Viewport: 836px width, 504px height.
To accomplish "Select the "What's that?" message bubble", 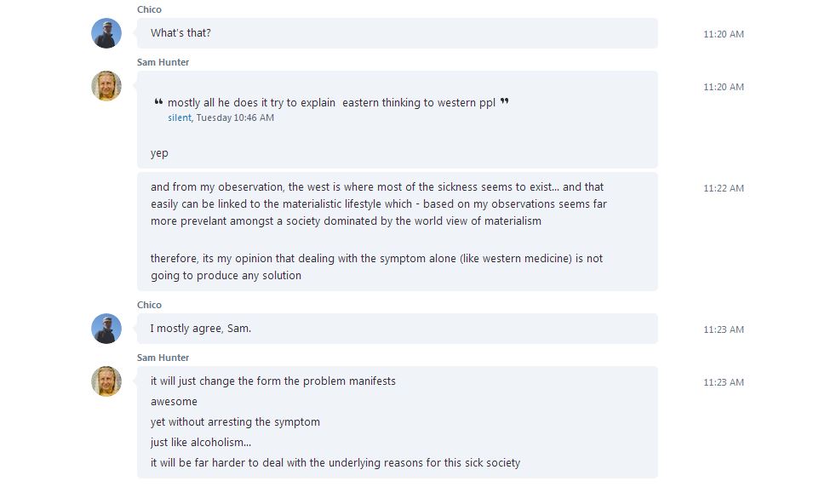I will point(398,33).
